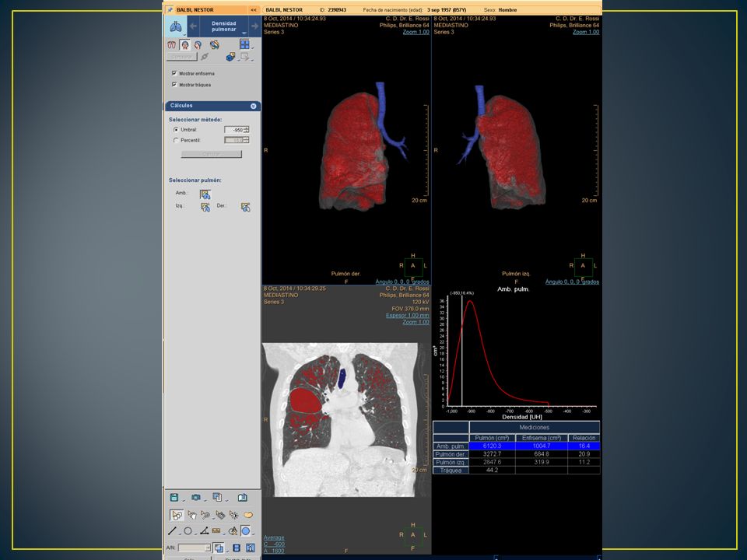Click the Espesor 1.00 mm link
This screenshot has height=560, width=747.
tap(407, 315)
